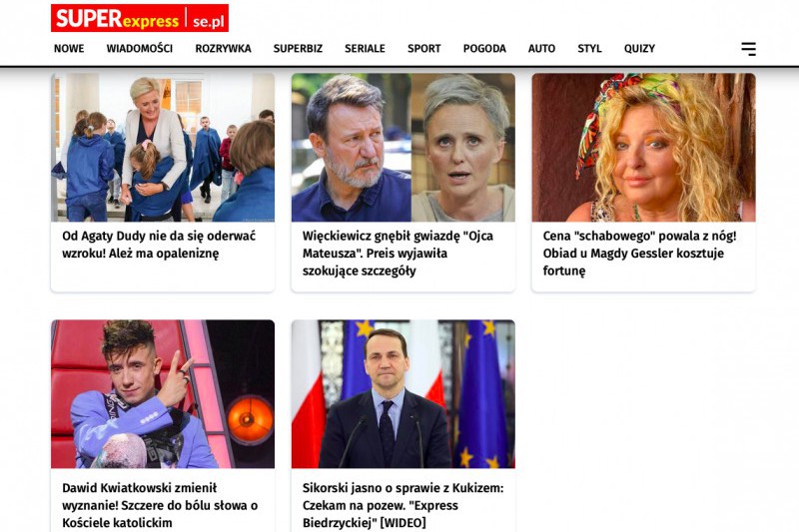
Task: Select SPORT in the navigation bar
Action: tap(423, 48)
